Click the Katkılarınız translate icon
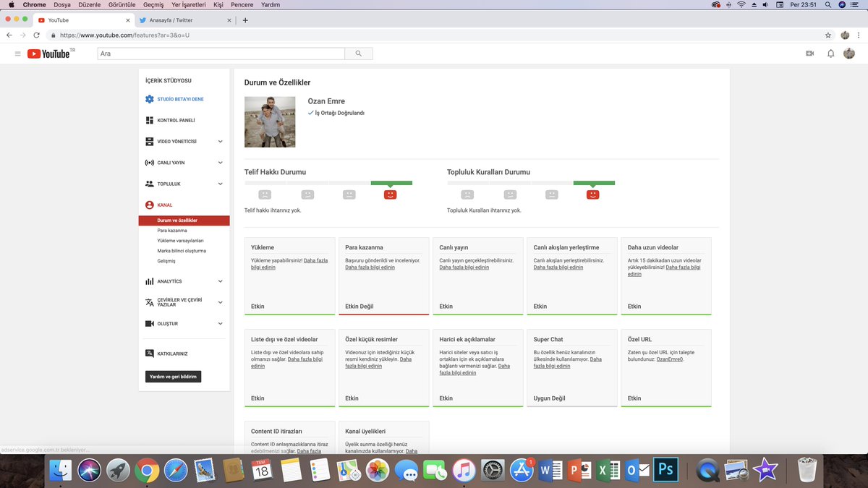 [x=149, y=354]
